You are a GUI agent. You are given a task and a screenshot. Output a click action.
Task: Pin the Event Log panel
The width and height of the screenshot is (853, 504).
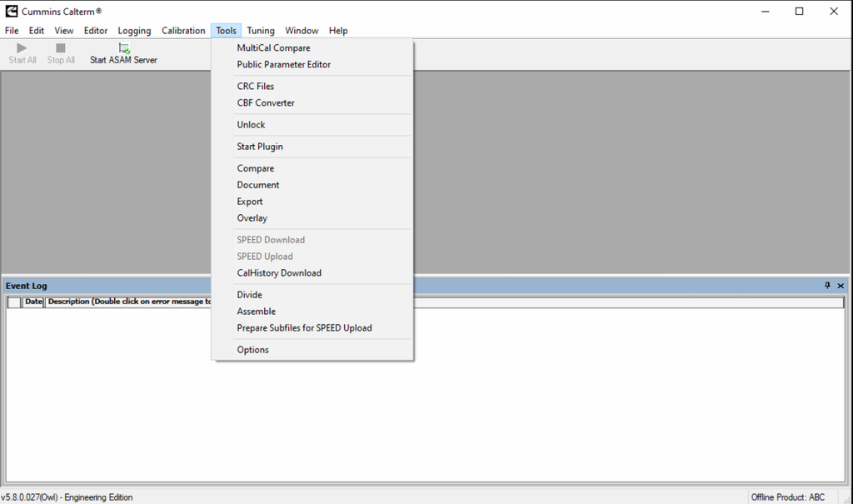point(827,286)
